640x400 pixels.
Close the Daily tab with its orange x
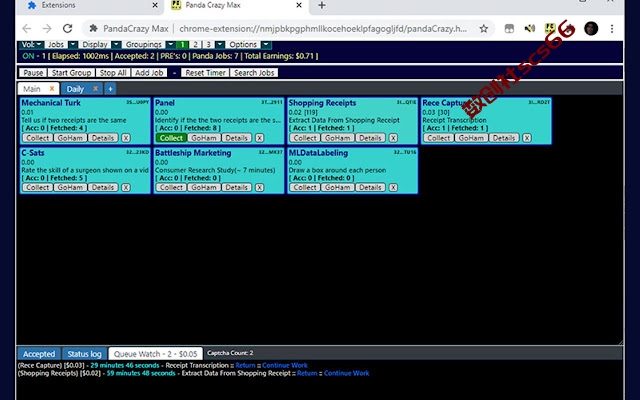coord(95,89)
